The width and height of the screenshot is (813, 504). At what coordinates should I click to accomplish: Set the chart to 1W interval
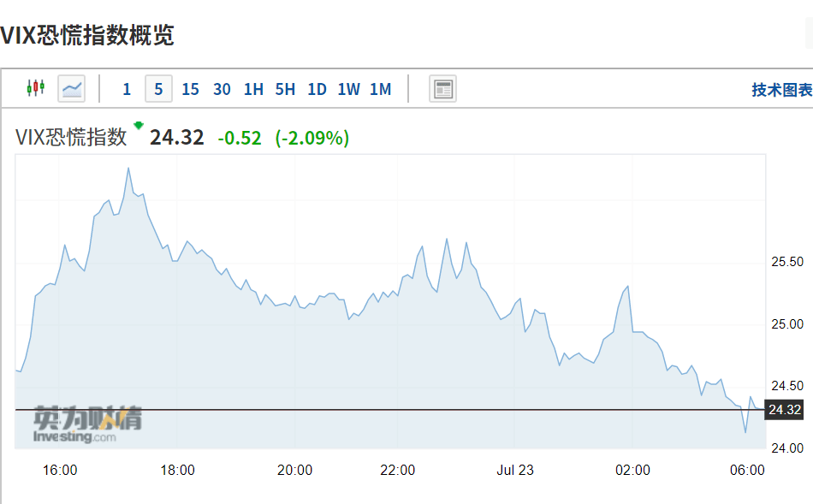348,89
